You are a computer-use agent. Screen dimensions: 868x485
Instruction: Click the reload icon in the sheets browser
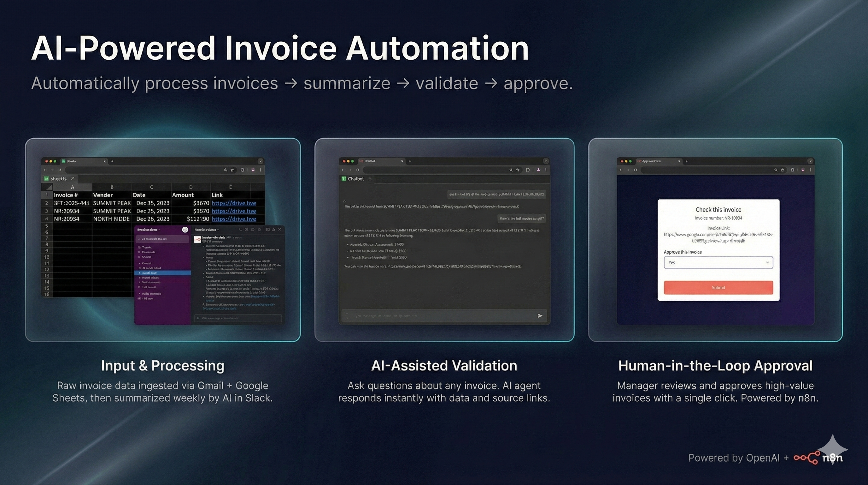pos(60,170)
